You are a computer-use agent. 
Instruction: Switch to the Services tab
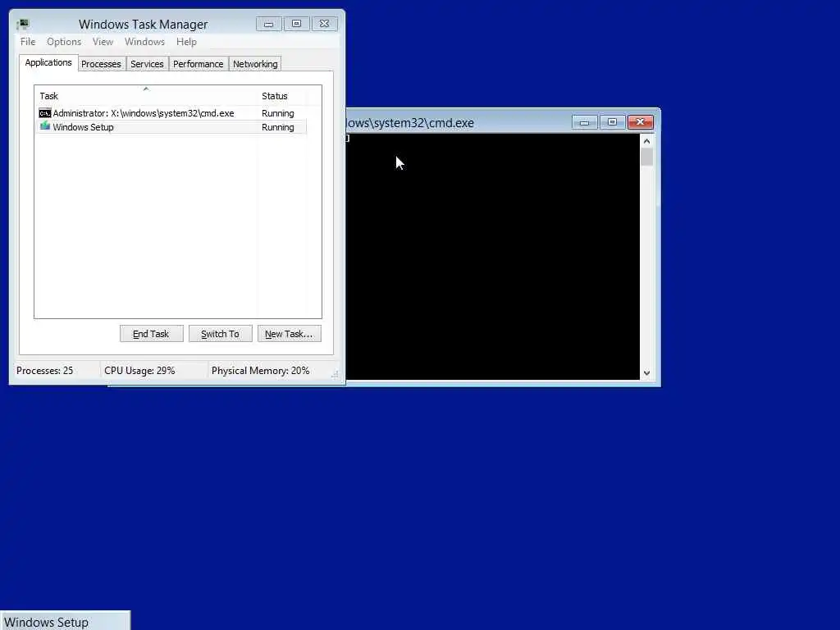tap(147, 64)
